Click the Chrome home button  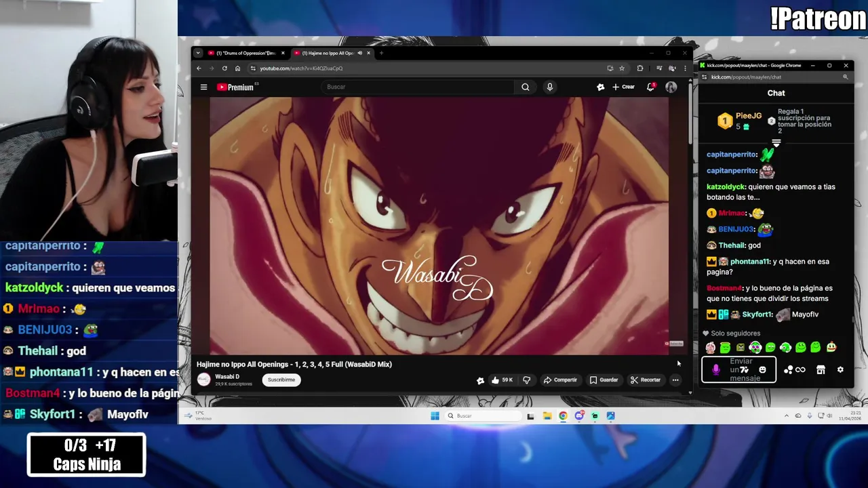[x=237, y=68]
